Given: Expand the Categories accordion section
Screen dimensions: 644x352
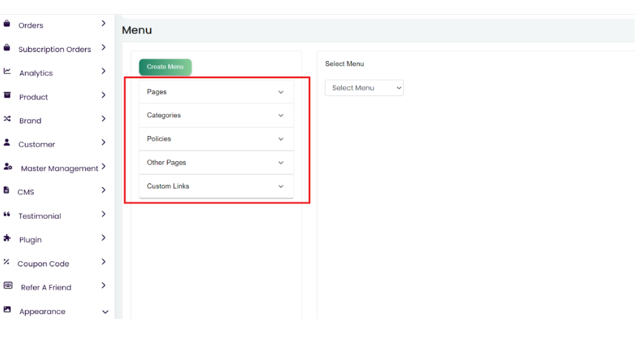Looking at the screenshot, I should [x=216, y=116].
